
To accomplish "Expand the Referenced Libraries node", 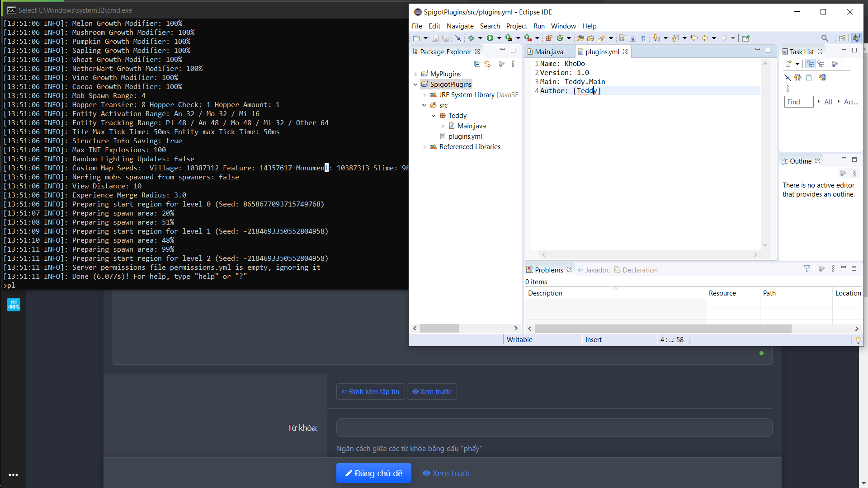I will coord(425,147).
